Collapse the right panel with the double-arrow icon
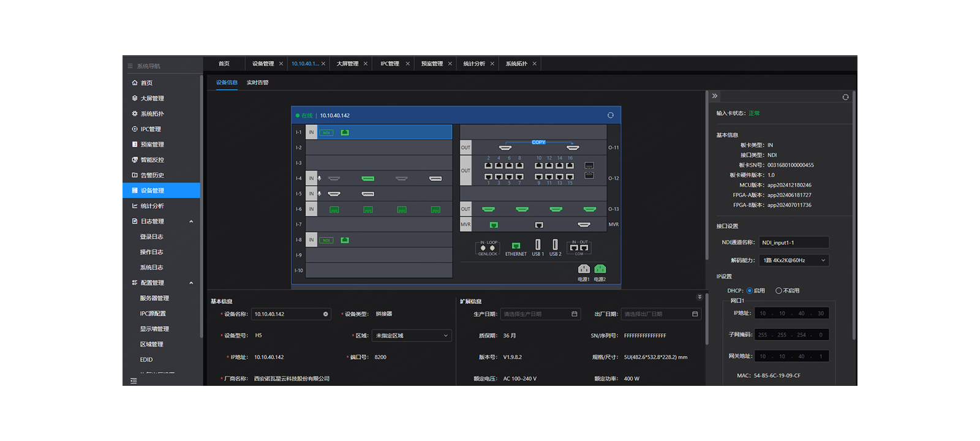The height and width of the screenshot is (441, 980). click(x=715, y=96)
